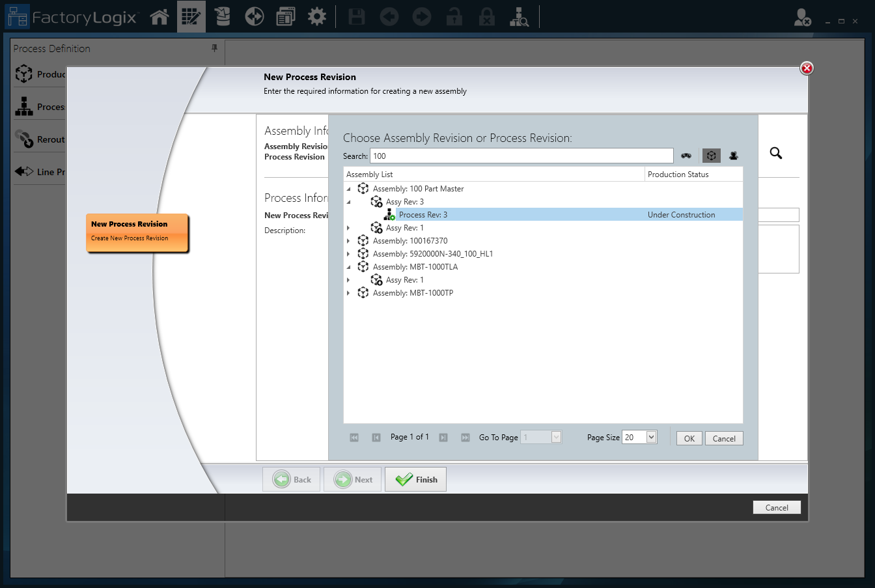The image size is (875, 588).
Task: Click the Finish button
Action: [415, 479]
